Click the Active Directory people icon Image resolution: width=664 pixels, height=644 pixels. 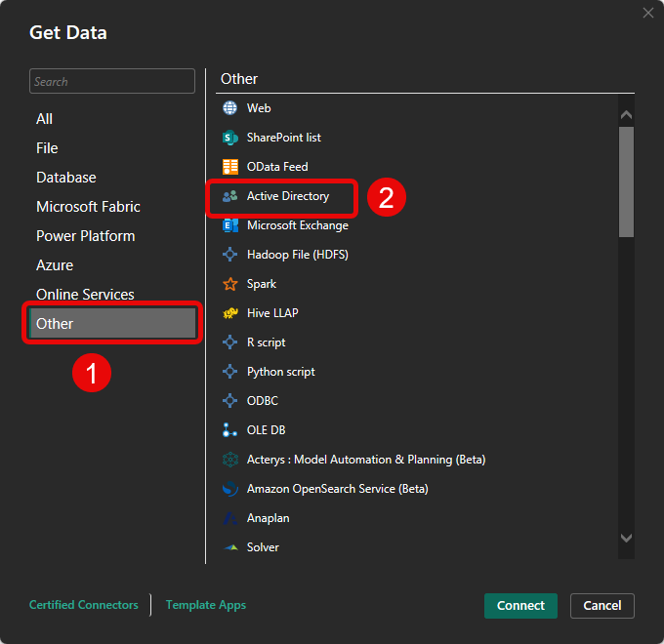coord(229,196)
